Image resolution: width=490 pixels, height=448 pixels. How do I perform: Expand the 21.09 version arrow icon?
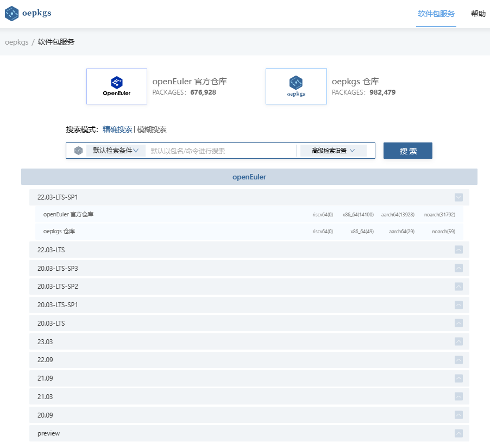click(x=458, y=378)
